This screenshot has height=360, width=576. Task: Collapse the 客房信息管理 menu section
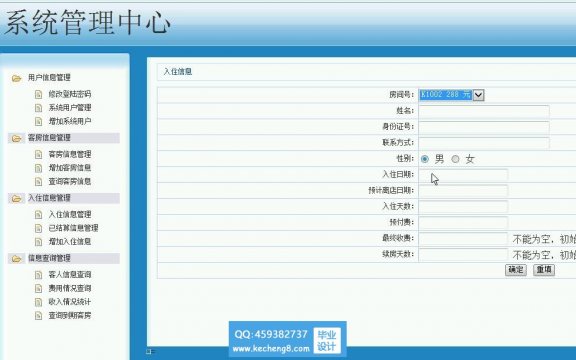(49, 138)
